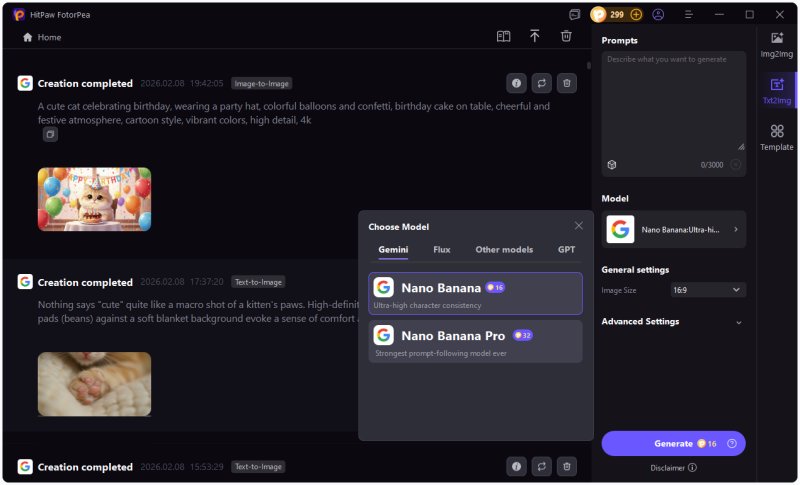
Task: Select the Nano Banana Pro model option
Action: pyautogui.click(x=475, y=341)
